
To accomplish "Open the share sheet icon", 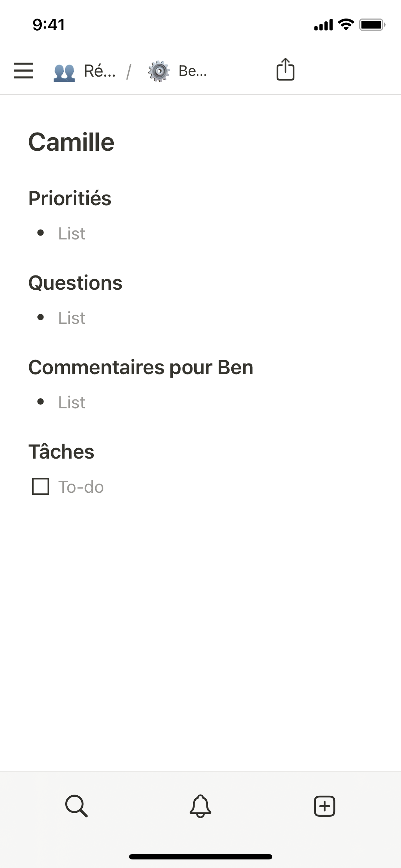I will (285, 69).
